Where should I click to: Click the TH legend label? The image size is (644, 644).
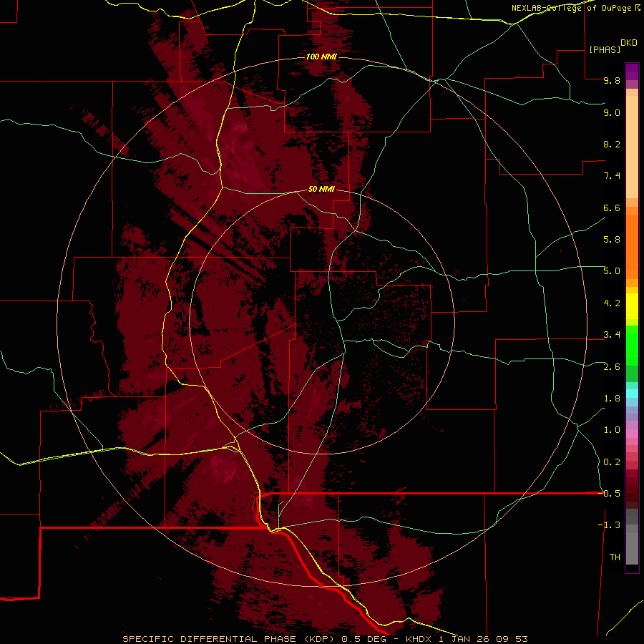point(615,557)
